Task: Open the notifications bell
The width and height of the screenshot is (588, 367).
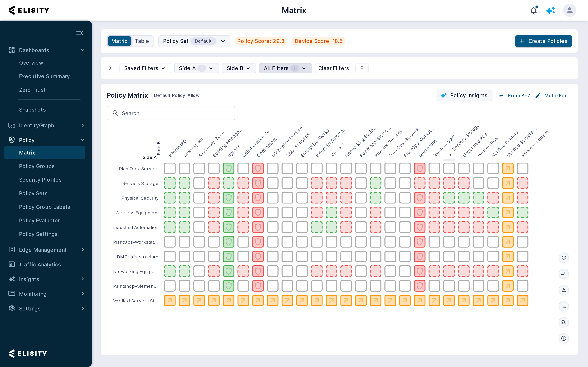Action: pos(534,10)
